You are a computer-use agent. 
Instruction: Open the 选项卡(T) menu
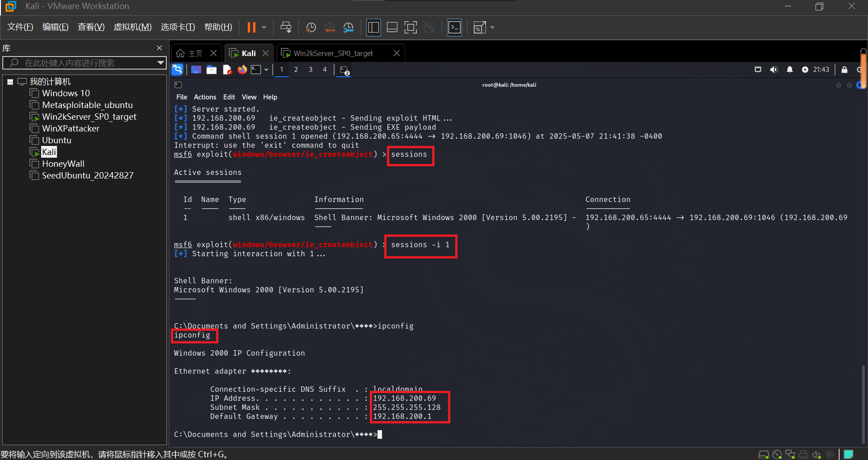178,27
